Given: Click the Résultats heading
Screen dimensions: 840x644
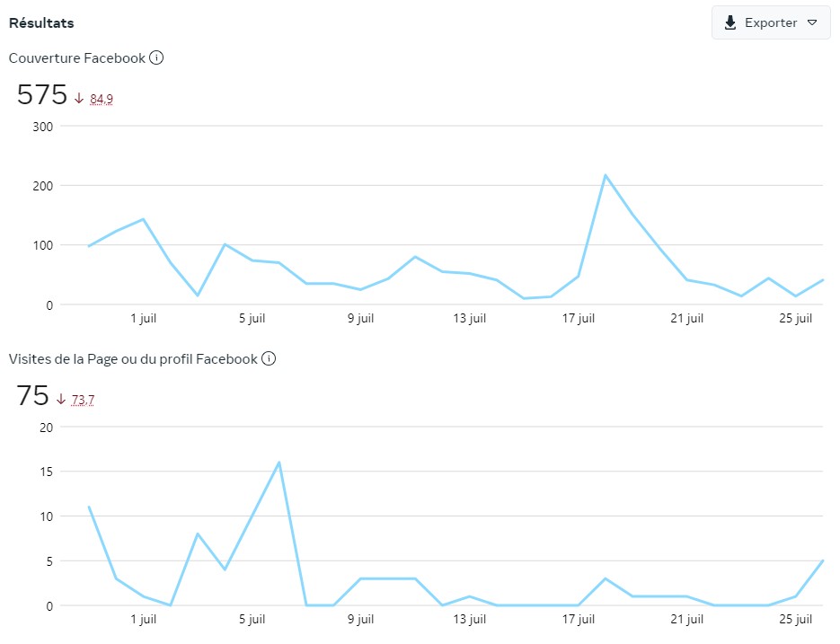Looking at the screenshot, I should [x=41, y=23].
